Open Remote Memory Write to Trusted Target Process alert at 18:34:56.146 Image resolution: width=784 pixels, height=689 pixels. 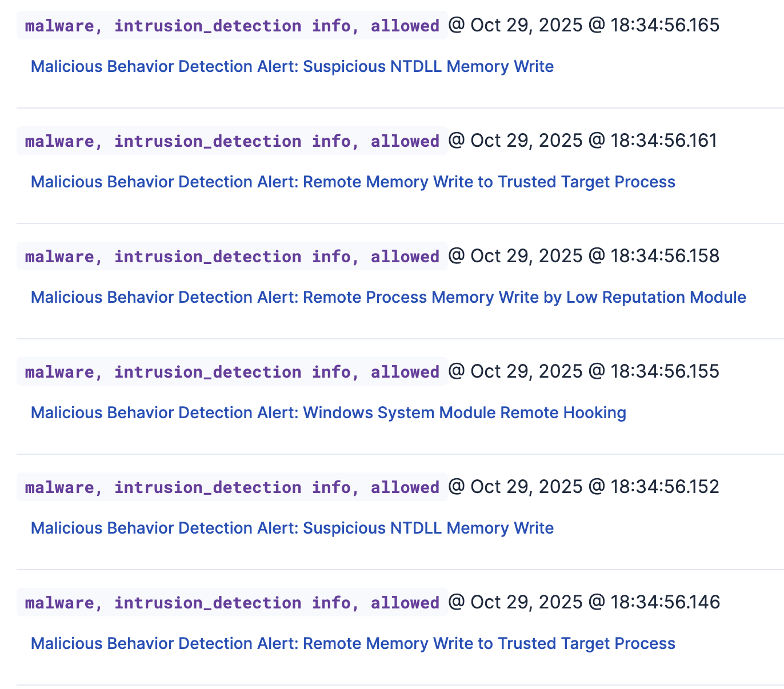click(x=353, y=644)
